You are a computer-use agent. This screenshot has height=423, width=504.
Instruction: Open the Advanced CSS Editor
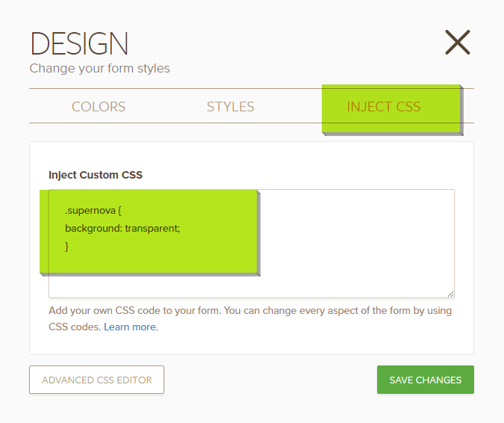click(96, 380)
